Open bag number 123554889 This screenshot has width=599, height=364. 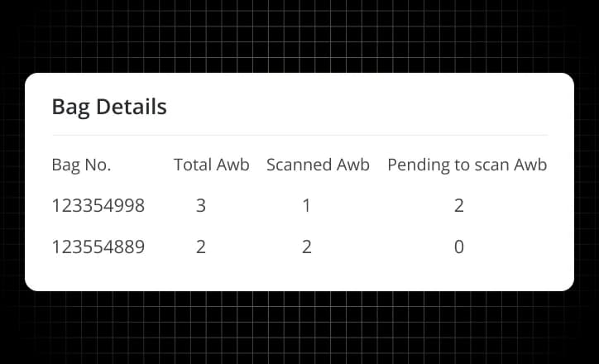point(98,247)
